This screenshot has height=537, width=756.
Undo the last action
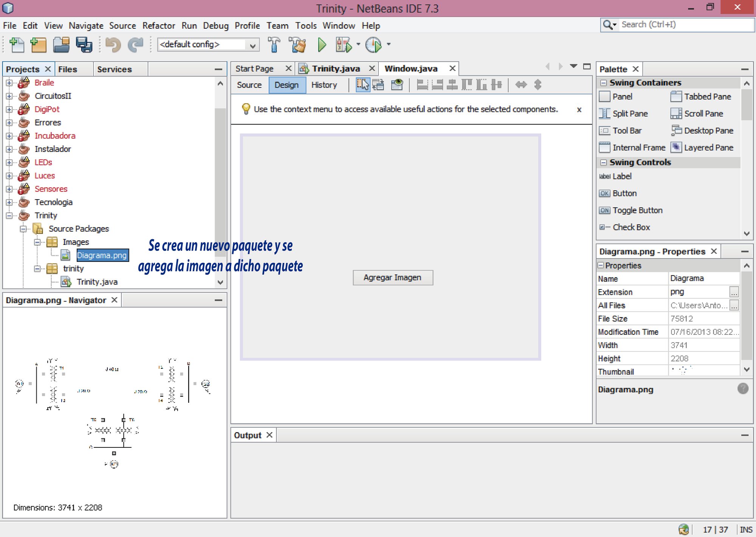click(113, 45)
